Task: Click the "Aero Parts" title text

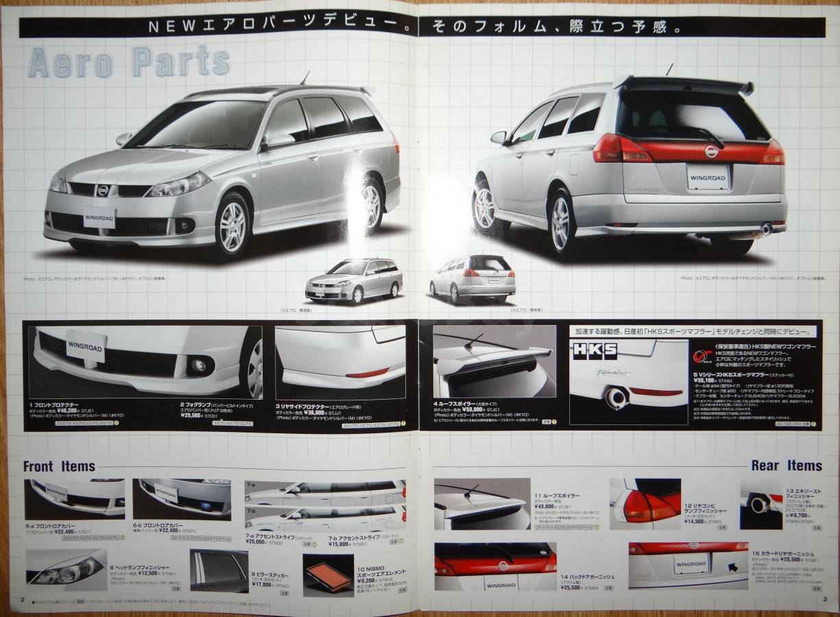Action: click(x=128, y=62)
